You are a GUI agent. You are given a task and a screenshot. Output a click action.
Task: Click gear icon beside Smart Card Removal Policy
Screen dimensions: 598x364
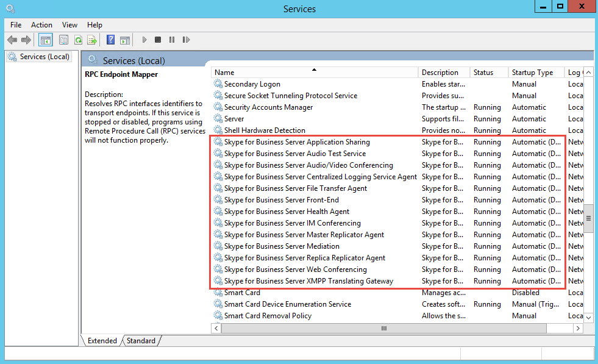(x=218, y=316)
